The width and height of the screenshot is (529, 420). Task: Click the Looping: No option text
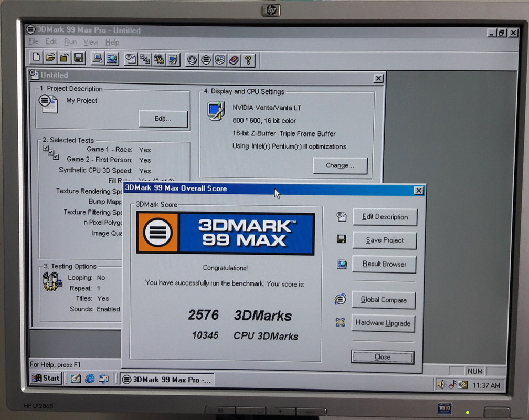pos(87,278)
